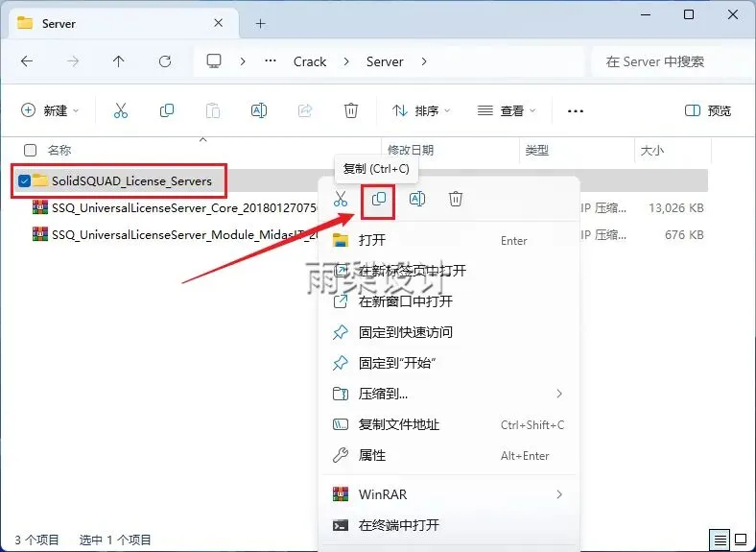This screenshot has width=756, height=552.
Task: Expand the WinRAR submenu
Action: (559, 494)
